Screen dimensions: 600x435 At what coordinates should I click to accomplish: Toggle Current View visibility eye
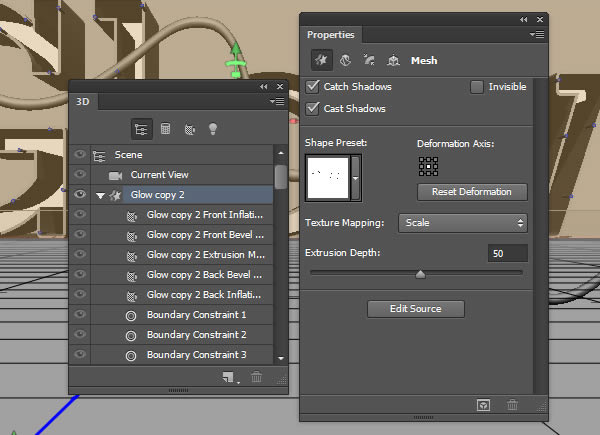click(80, 174)
